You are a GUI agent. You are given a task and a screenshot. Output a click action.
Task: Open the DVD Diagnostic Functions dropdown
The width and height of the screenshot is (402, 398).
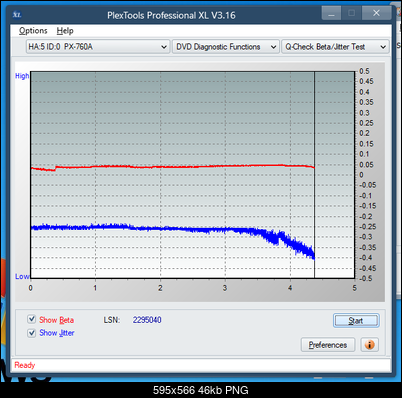click(226, 47)
